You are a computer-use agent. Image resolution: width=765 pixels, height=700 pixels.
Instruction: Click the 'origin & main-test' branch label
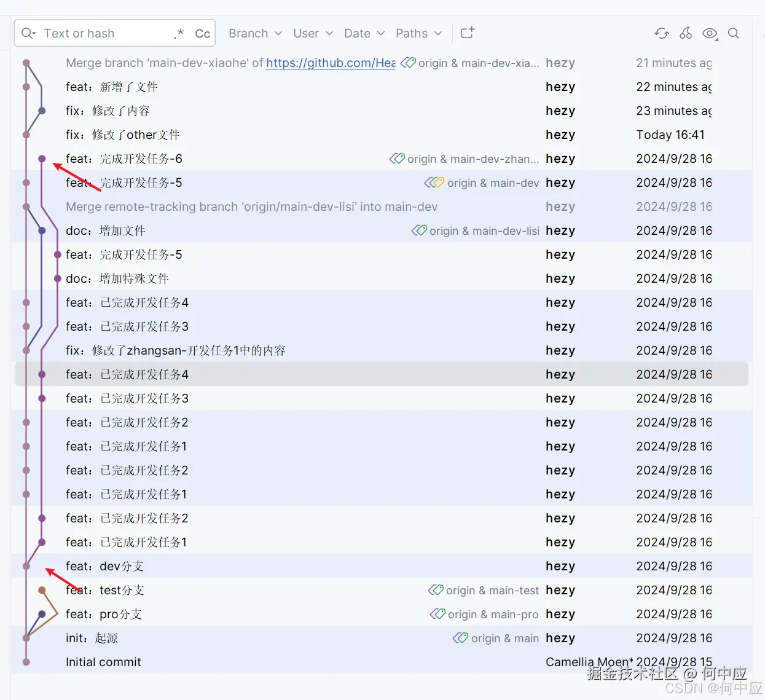tap(492, 590)
